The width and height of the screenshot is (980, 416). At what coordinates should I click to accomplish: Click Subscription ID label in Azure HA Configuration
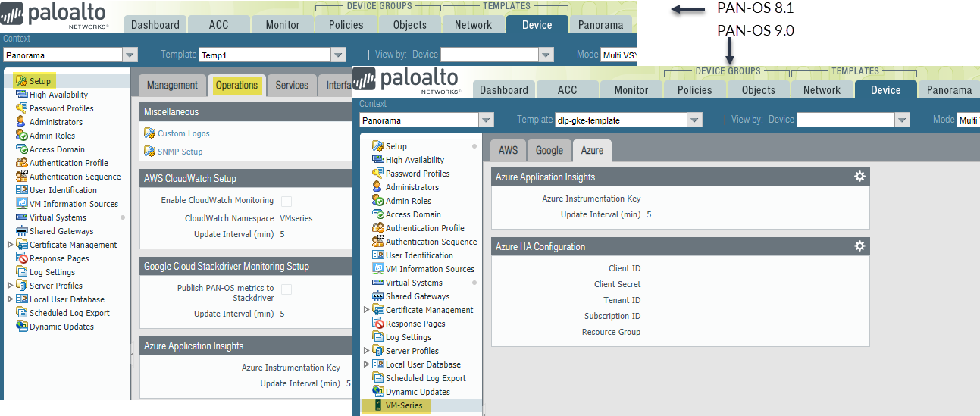[x=612, y=316]
